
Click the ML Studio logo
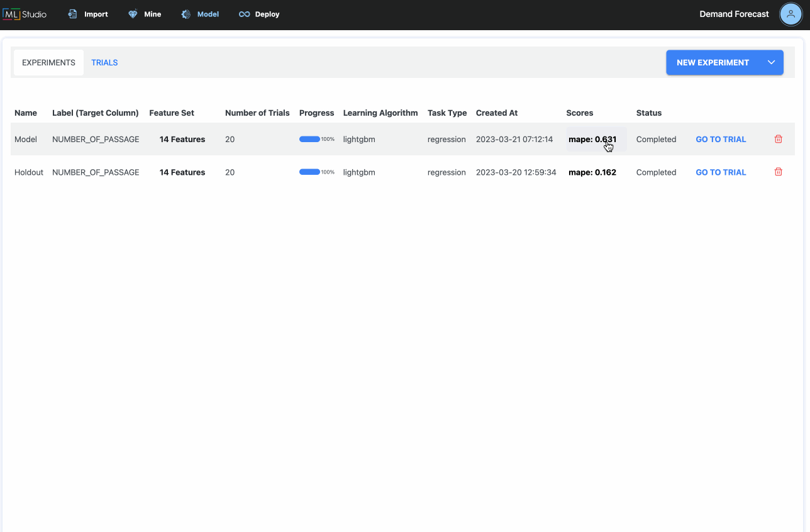(25, 14)
